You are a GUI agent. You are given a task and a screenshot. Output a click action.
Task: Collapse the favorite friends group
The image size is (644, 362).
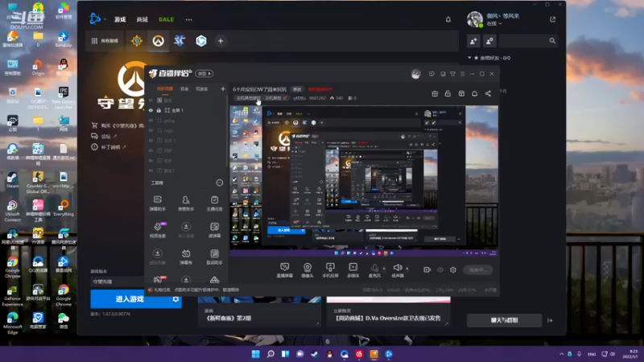[x=469, y=58]
